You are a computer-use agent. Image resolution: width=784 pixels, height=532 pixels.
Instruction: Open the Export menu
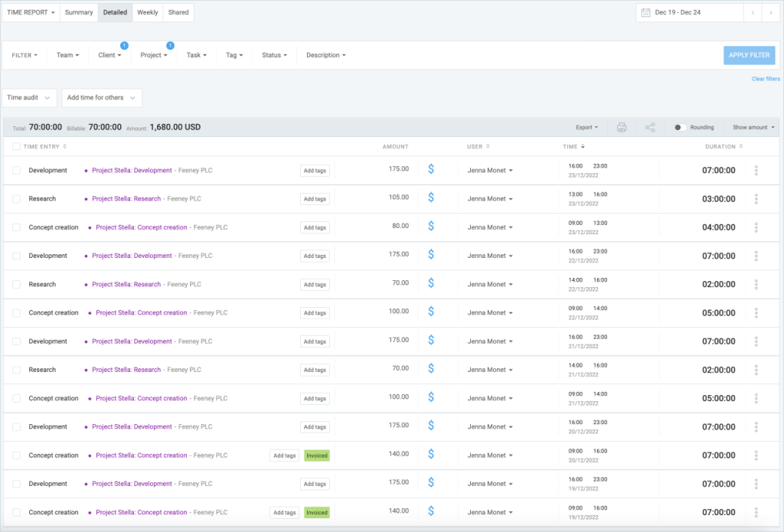586,128
